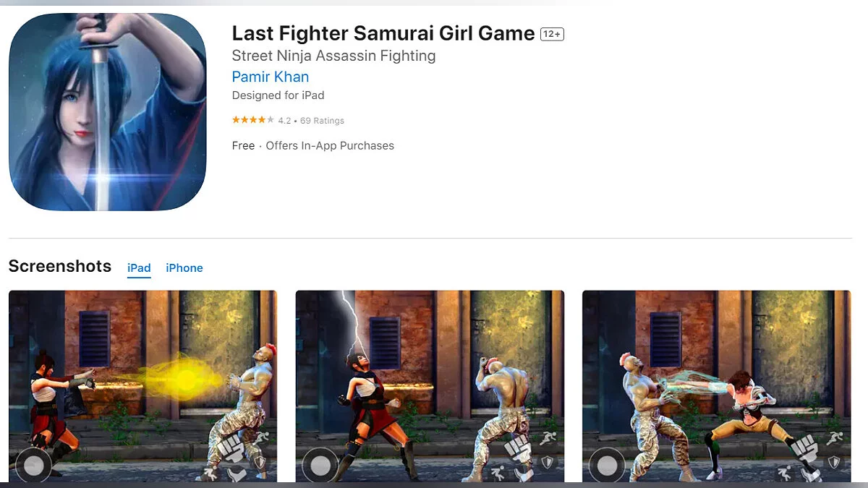
Task: Click the Last Fighter Samurai Girl Game title
Action: pyautogui.click(x=383, y=33)
